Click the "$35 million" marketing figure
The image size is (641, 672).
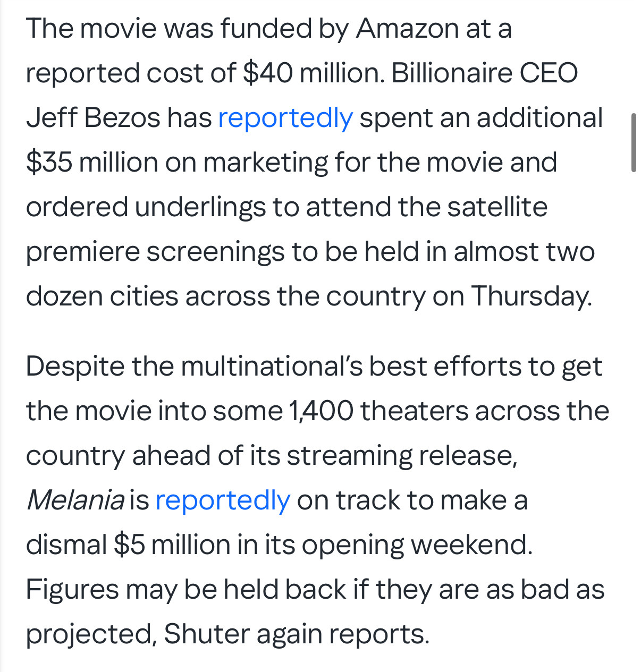(91, 163)
